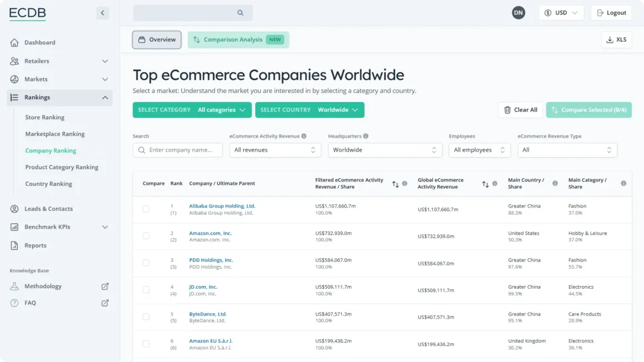Open Country Ranking in sidebar
The width and height of the screenshot is (644, 362).
click(x=48, y=184)
